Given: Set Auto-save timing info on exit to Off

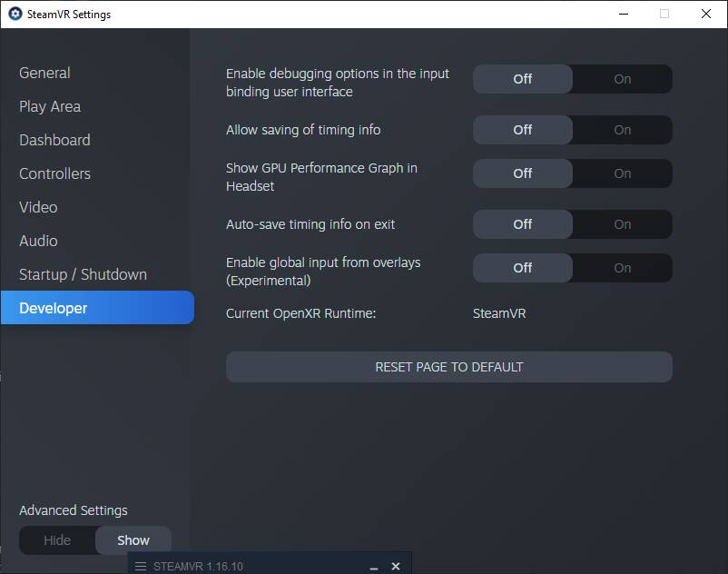Looking at the screenshot, I should [x=523, y=224].
